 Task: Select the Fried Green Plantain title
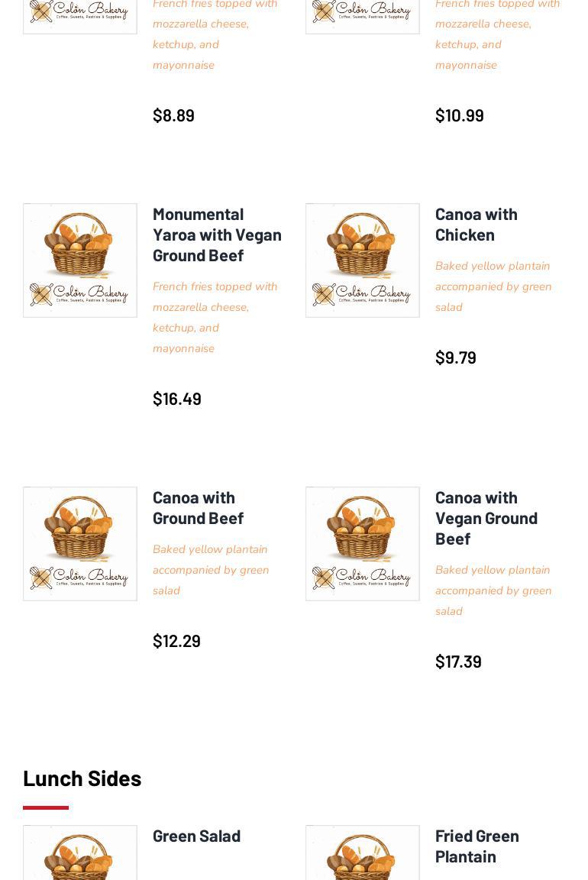pos(477,846)
